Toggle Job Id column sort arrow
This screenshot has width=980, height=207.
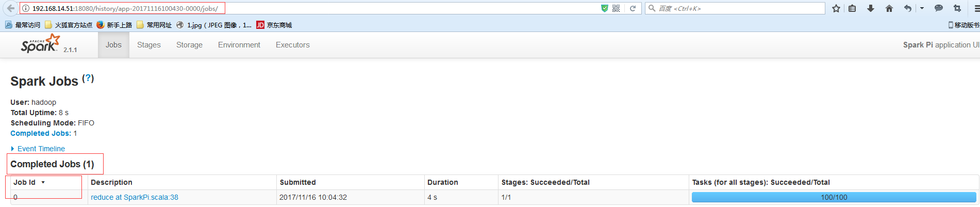click(43, 182)
